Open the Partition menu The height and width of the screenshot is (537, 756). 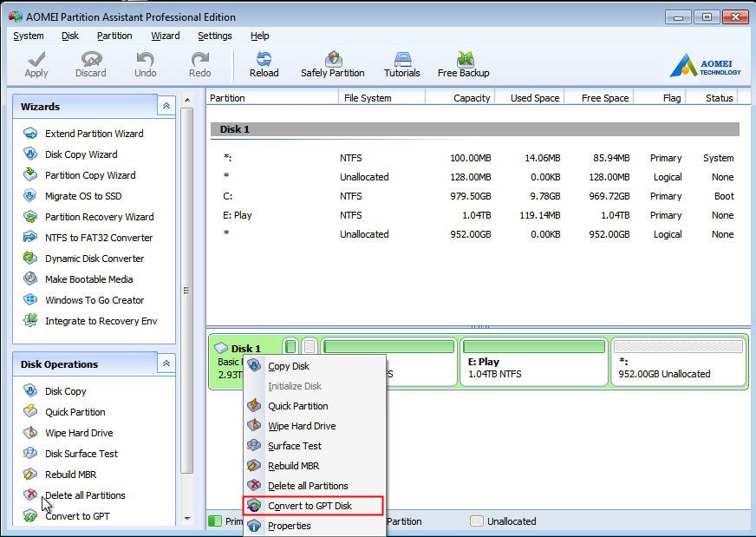tap(114, 36)
